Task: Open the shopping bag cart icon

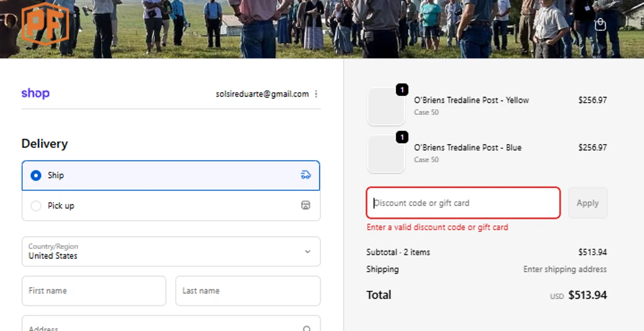Action: pos(600,25)
